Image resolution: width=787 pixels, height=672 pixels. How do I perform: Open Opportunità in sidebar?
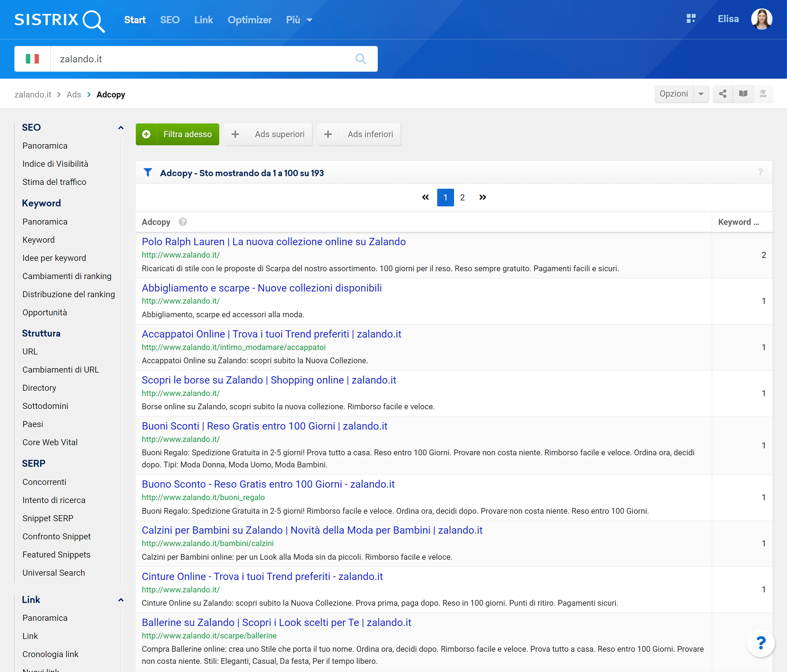click(x=44, y=312)
